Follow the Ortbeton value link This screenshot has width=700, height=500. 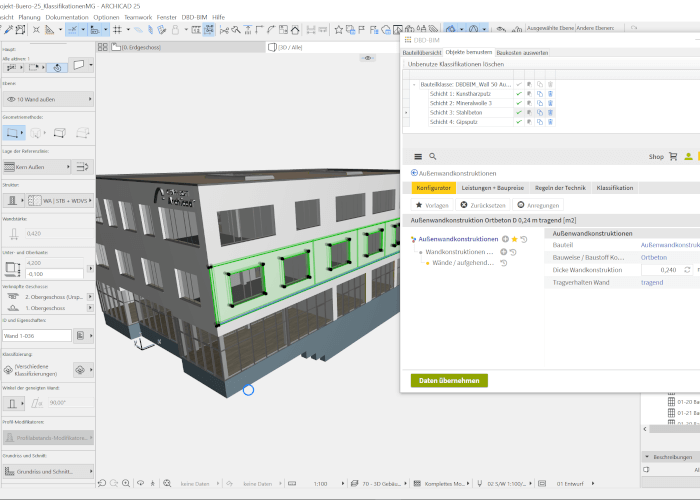pos(654,258)
